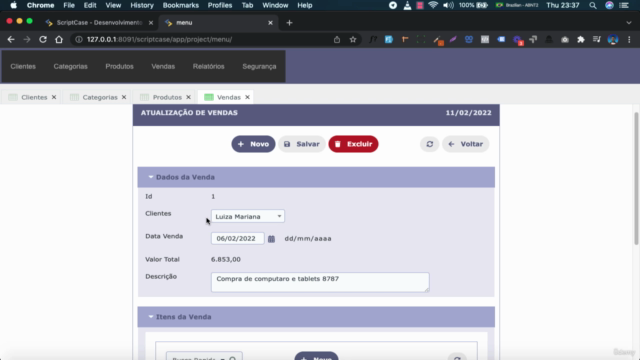Collapse the Itens da Venda section
Viewport: 640px width, 360px height.
tap(151, 317)
